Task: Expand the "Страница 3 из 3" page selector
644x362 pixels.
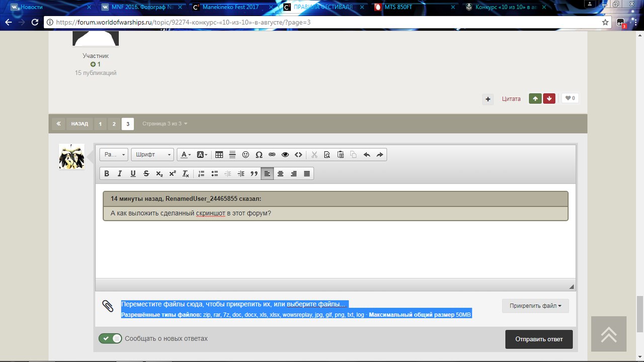Action: point(165,124)
